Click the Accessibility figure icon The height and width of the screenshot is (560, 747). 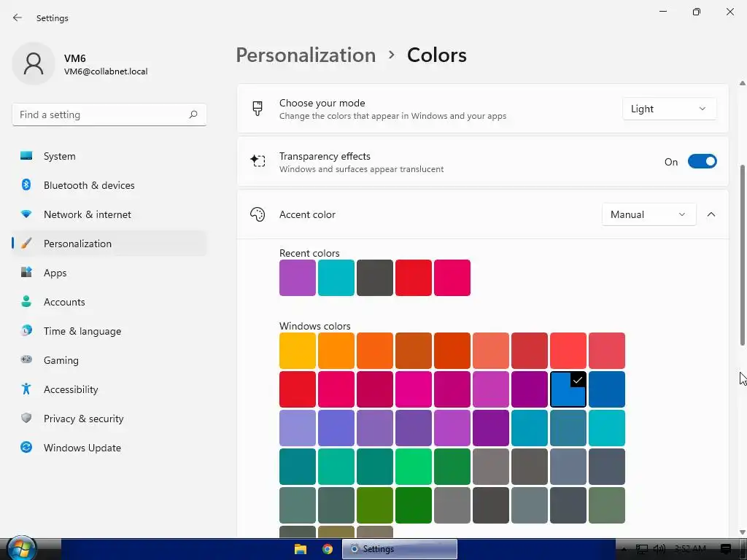[26, 389]
